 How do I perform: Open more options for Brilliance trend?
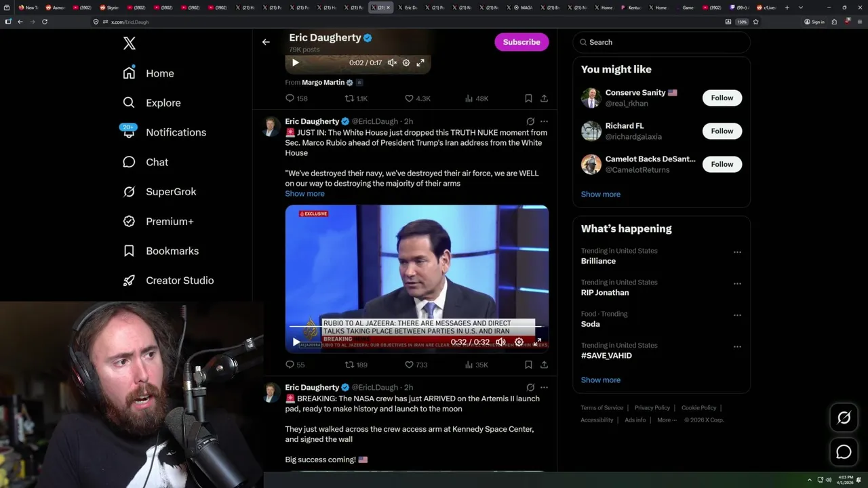pos(737,252)
